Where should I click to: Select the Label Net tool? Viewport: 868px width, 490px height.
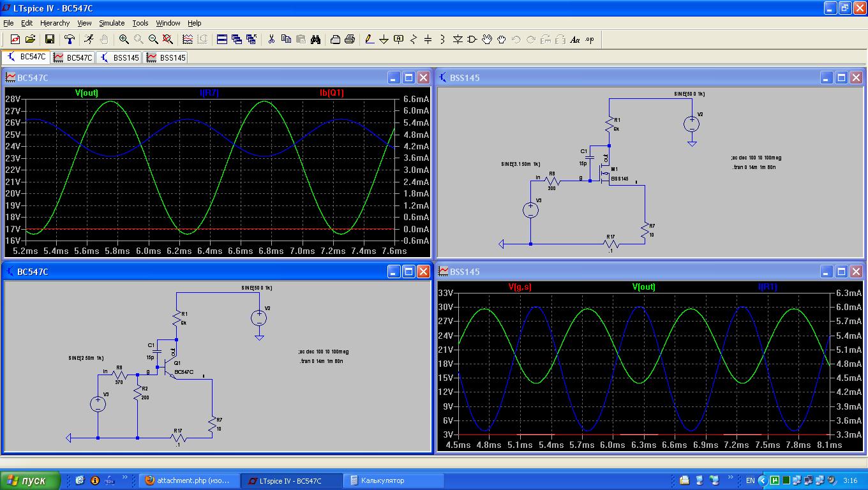click(398, 40)
